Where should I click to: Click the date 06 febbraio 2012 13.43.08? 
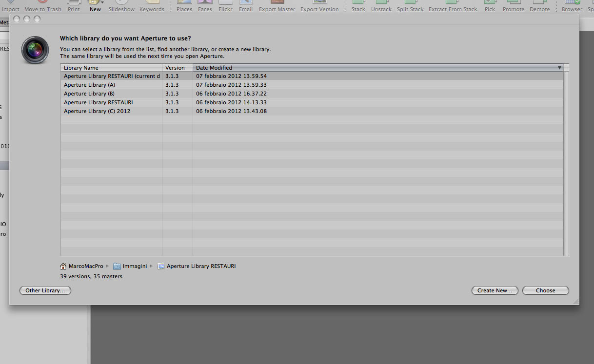click(231, 111)
